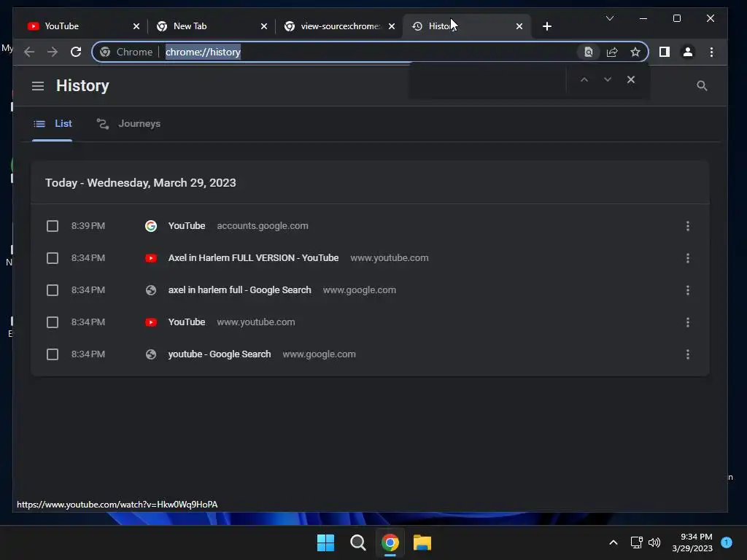Open the accounts.google.com YouTube link
The width and height of the screenshot is (747, 560).
click(x=187, y=226)
